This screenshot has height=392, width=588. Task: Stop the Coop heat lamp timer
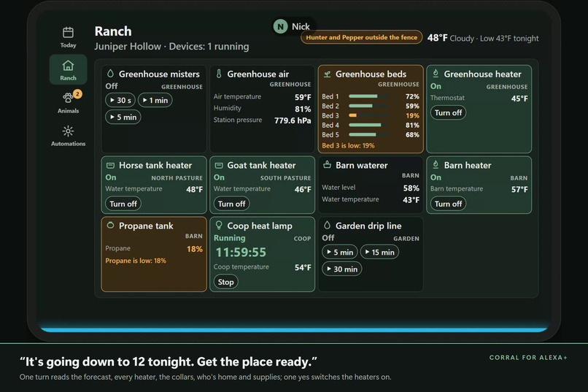[225, 282]
